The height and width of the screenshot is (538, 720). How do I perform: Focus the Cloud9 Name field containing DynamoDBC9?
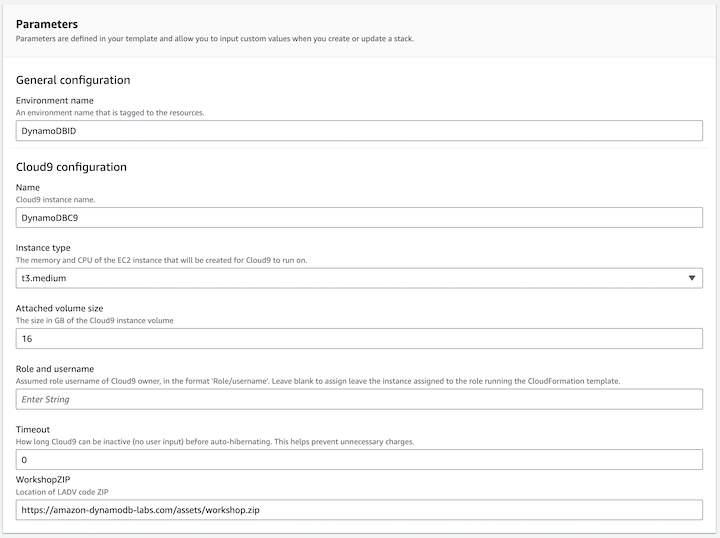360,218
